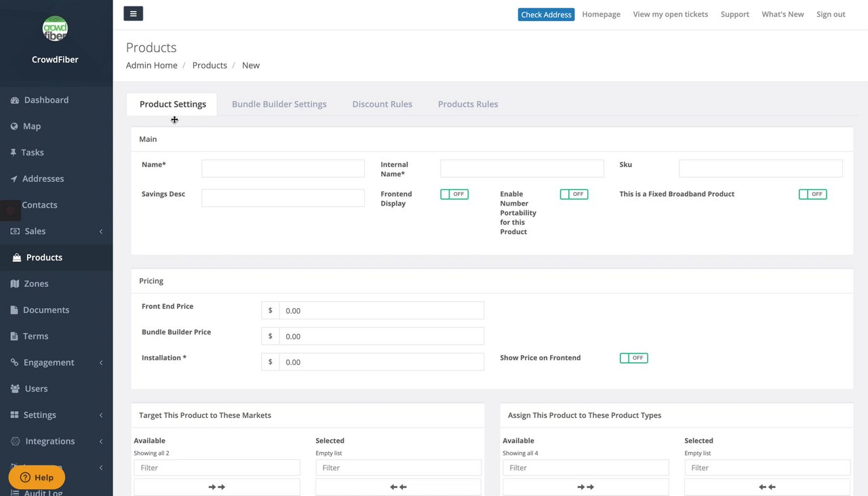Click the Addresses arrow icon
The height and width of the screenshot is (496, 868).
[x=14, y=179]
